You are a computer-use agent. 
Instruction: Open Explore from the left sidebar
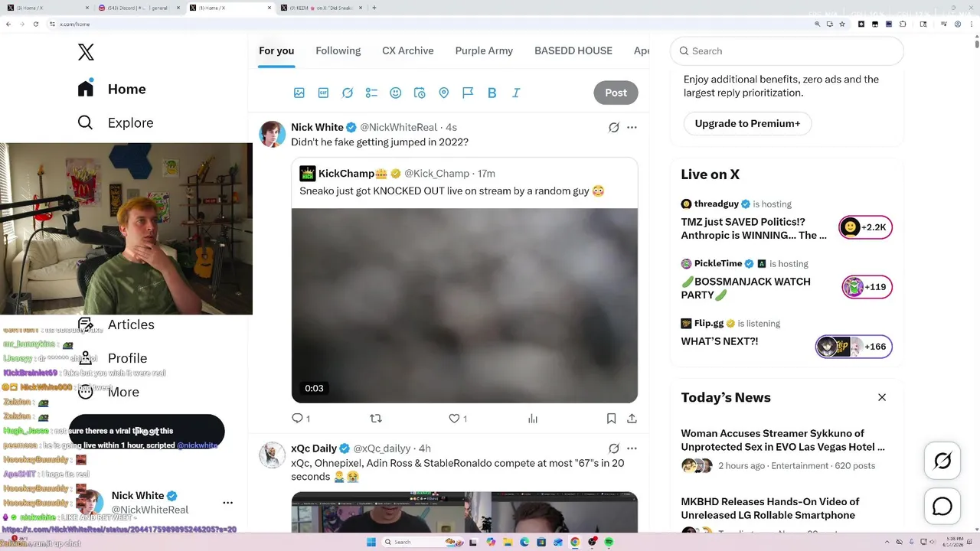click(116, 122)
